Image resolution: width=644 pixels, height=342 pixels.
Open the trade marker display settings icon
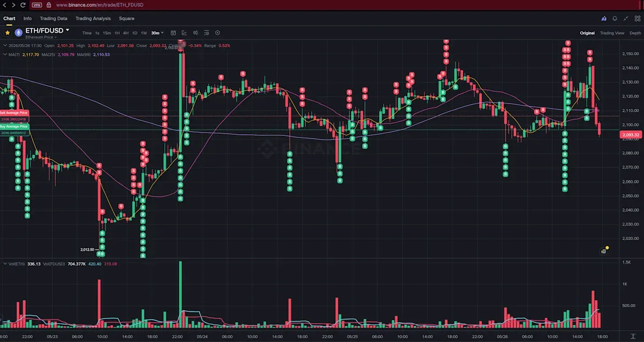click(x=206, y=33)
